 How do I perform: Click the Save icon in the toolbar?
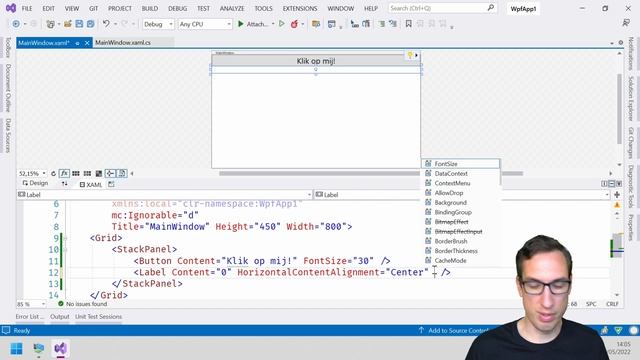[79, 24]
